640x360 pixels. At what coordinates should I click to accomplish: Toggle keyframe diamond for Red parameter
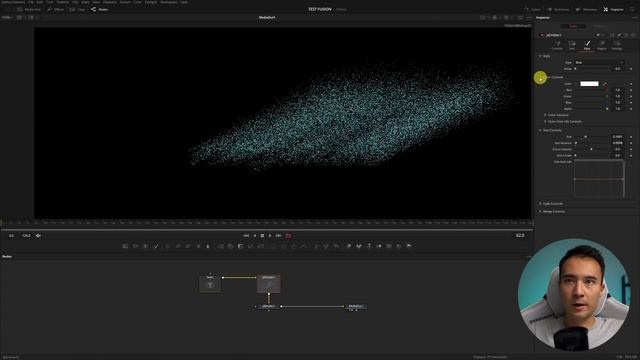[631, 90]
